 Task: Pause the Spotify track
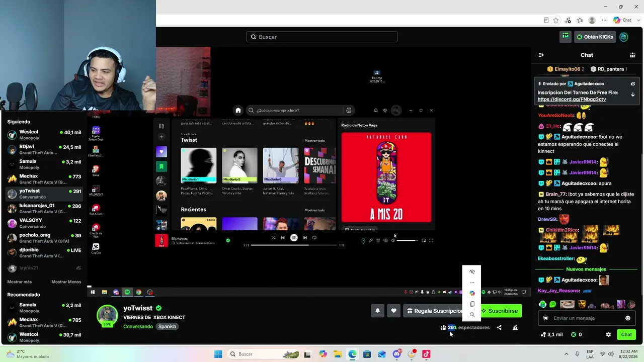294,238
